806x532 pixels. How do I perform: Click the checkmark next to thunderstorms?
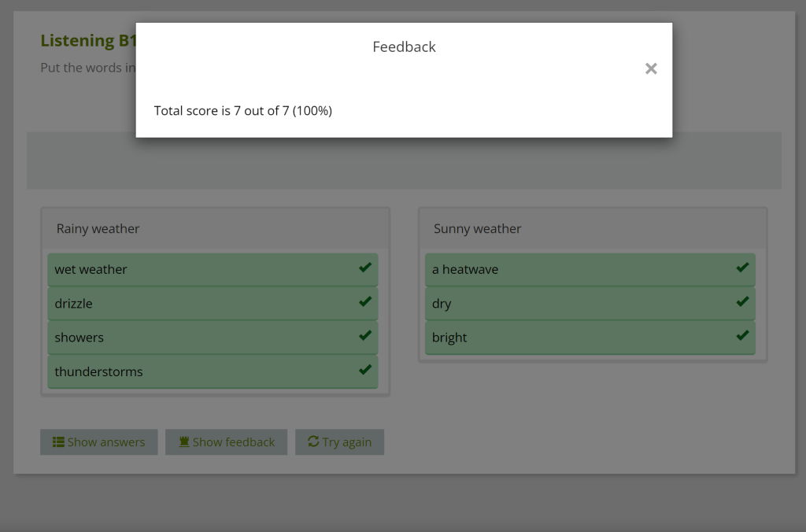tap(365, 369)
